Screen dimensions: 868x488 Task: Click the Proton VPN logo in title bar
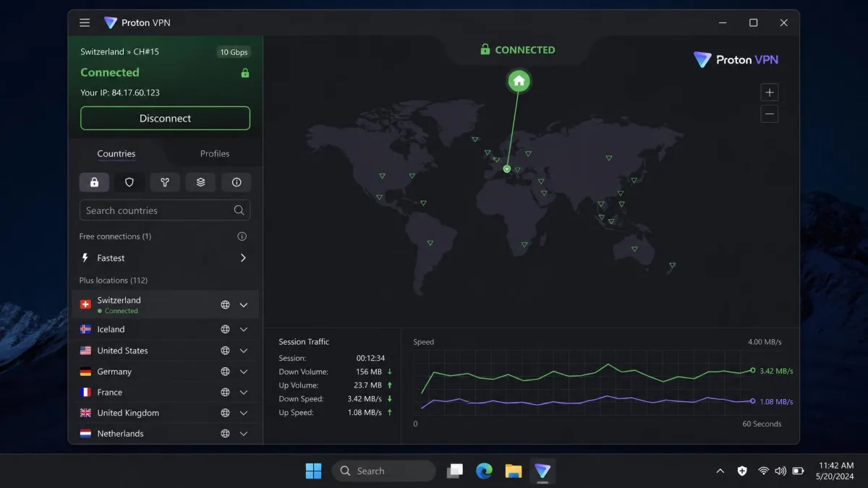pos(110,22)
